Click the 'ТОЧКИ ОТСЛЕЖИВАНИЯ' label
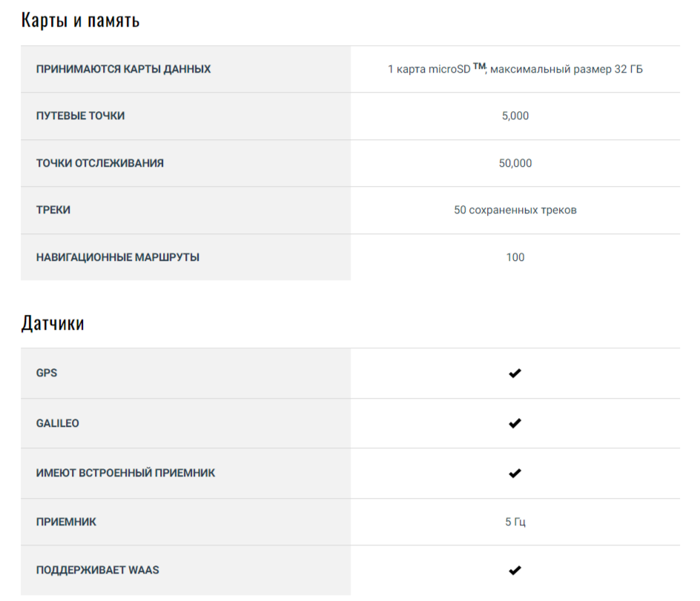The height and width of the screenshot is (601, 700). [99, 163]
